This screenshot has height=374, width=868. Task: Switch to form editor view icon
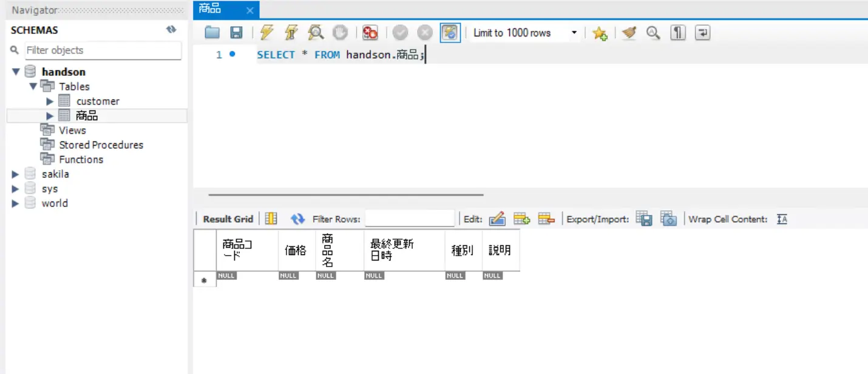click(x=271, y=219)
